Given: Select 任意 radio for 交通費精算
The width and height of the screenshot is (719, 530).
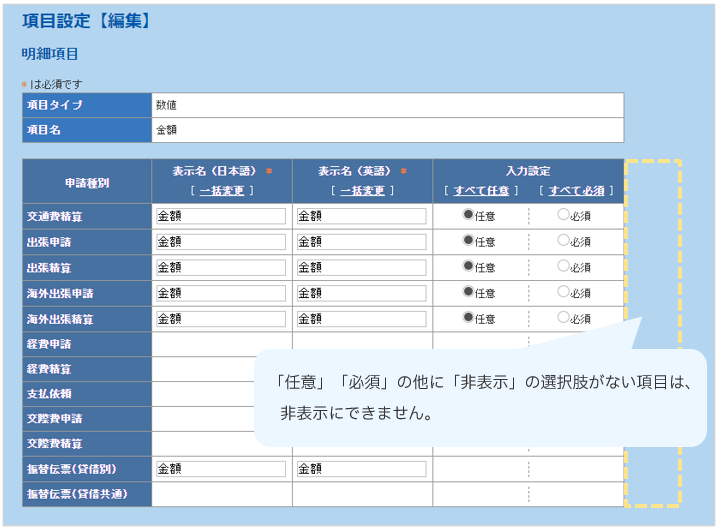Looking at the screenshot, I should 467,215.
